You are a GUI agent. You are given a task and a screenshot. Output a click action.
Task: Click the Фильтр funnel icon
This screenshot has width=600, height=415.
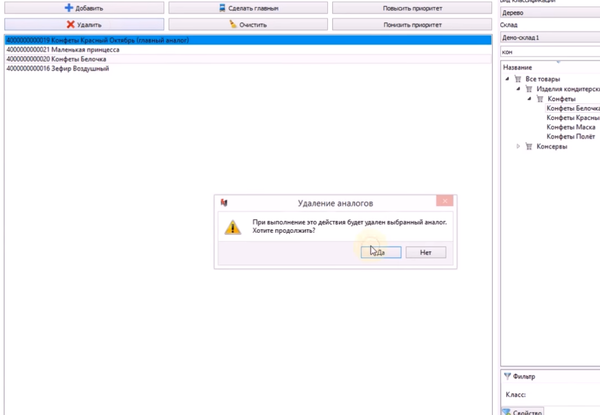pyautogui.click(x=507, y=376)
